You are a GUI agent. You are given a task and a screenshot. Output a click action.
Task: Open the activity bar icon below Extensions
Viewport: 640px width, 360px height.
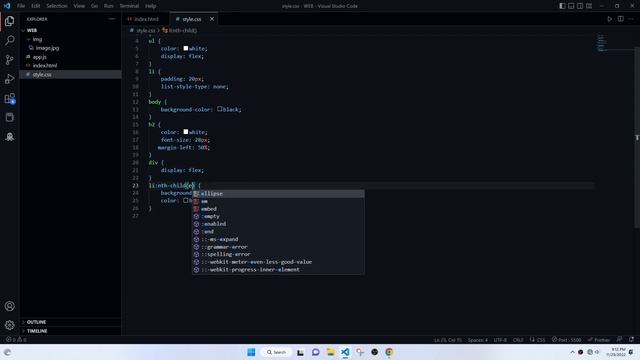click(x=9, y=118)
